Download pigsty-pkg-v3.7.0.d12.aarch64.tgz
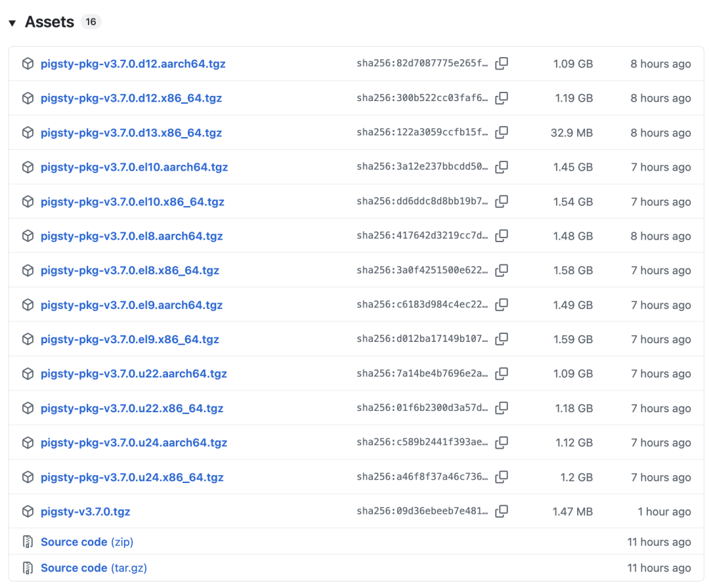The width and height of the screenshot is (709, 588). [133, 64]
